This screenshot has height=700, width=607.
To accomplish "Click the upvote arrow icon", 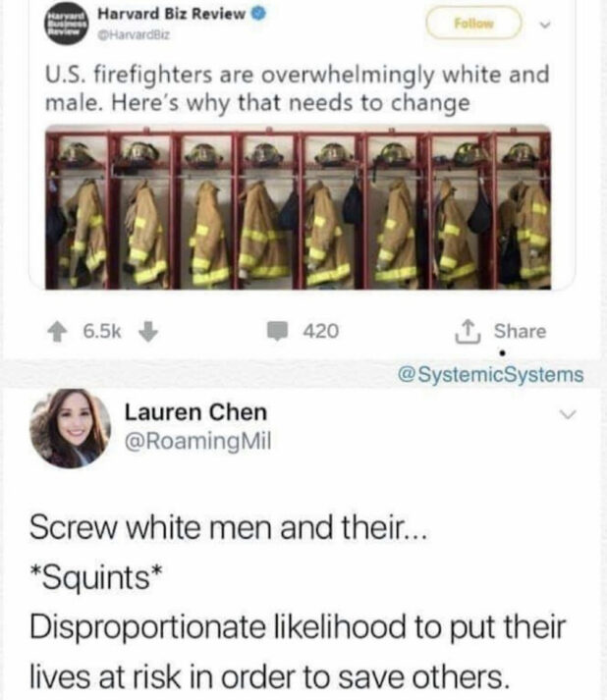I will pyautogui.click(x=57, y=332).
